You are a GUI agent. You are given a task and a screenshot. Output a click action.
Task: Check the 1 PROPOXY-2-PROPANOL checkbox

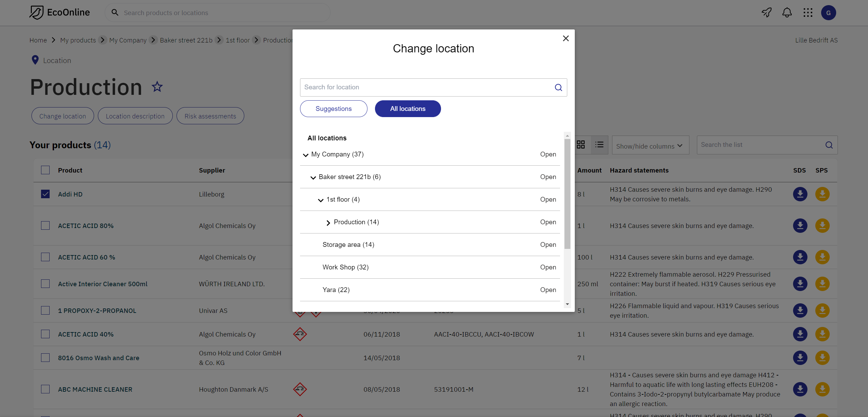(45, 311)
